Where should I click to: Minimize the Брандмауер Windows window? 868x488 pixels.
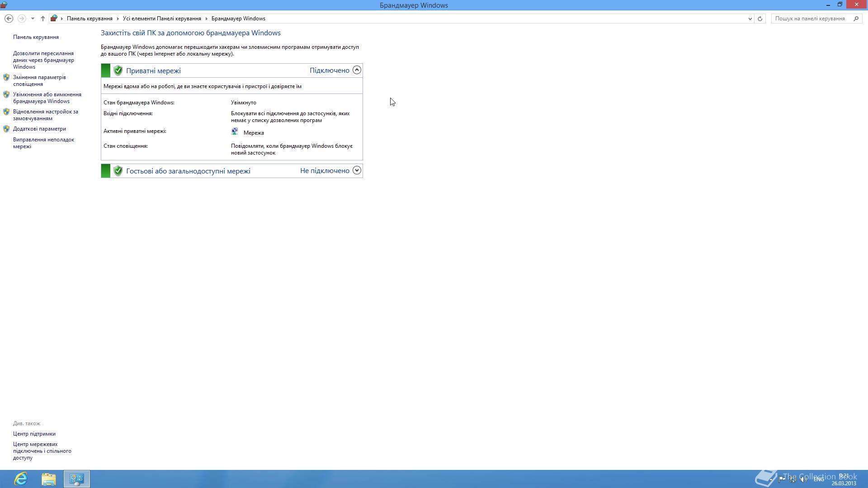point(828,5)
